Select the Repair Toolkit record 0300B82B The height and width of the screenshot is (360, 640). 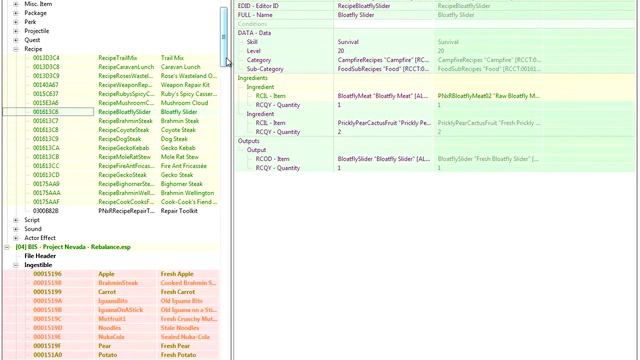tap(111, 211)
